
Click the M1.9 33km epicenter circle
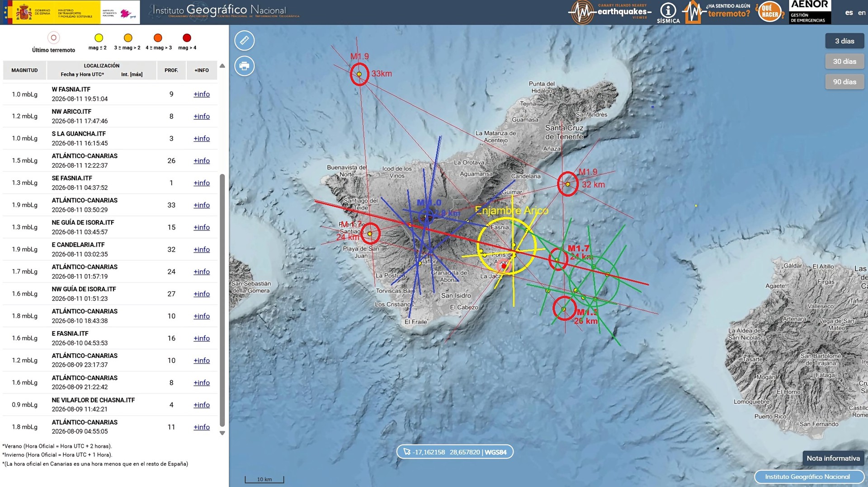coord(359,74)
